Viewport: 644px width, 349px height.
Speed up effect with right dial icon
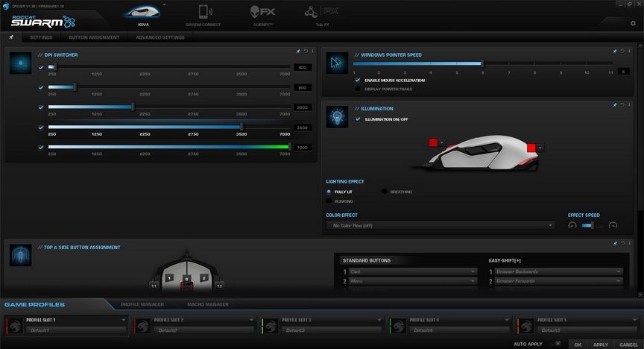coord(613,225)
